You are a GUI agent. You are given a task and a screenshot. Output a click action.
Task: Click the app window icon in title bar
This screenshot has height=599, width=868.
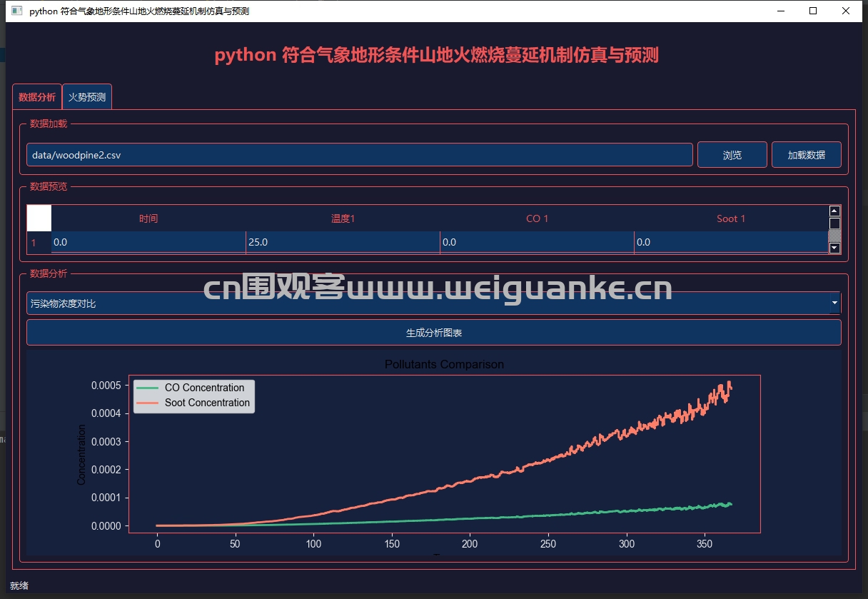tap(17, 11)
